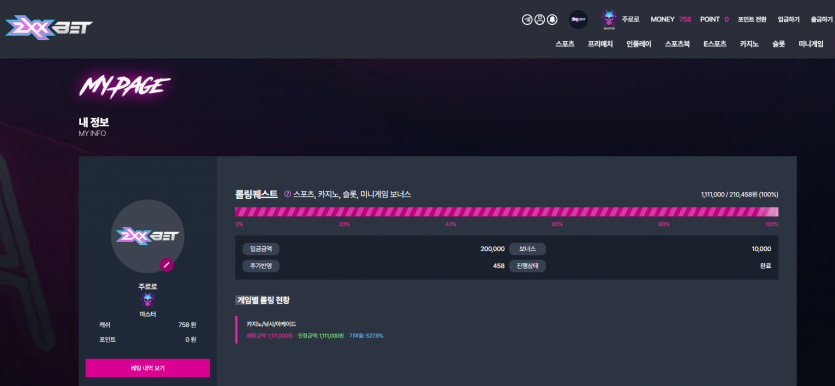This screenshot has height=386, width=835.
Task: Open the 슬롯 menu item
Action: click(x=779, y=44)
